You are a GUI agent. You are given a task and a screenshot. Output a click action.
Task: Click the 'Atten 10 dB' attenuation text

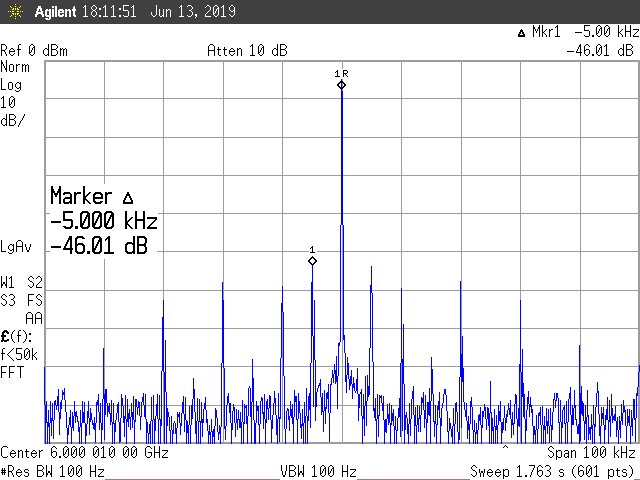pyautogui.click(x=247, y=51)
